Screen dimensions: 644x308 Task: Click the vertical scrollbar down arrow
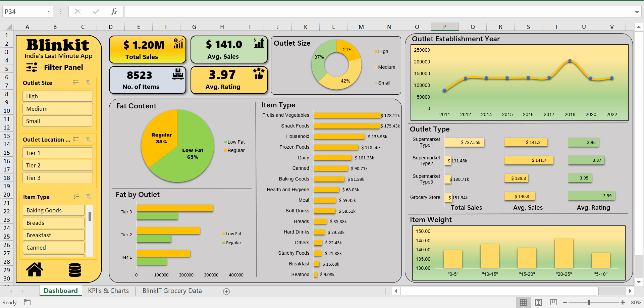tap(639, 282)
